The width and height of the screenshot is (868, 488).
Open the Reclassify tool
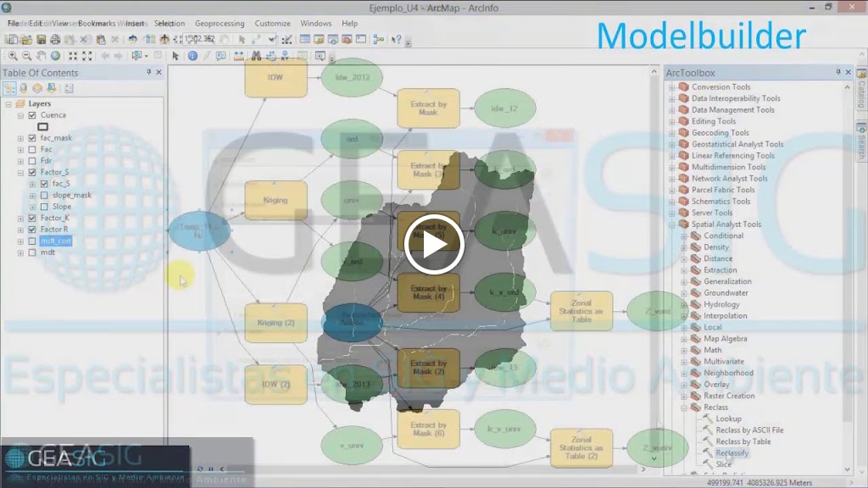click(x=732, y=452)
